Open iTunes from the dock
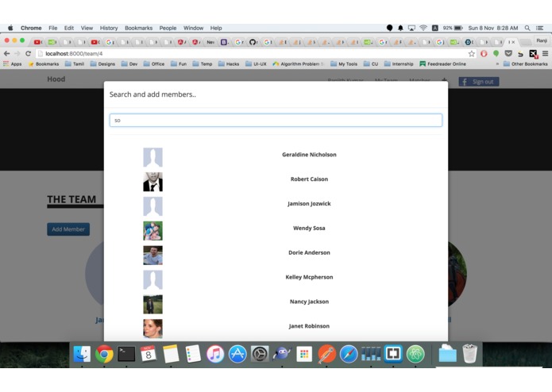 (215, 354)
